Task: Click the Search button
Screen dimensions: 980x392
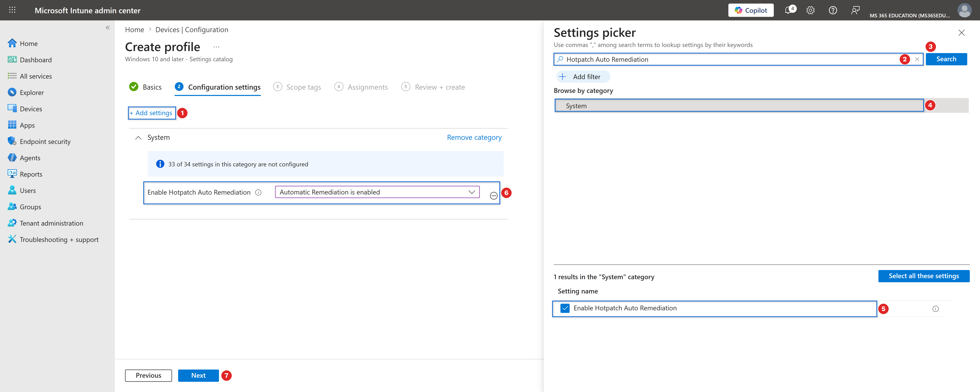Action: pyautogui.click(x=946, y=59)
